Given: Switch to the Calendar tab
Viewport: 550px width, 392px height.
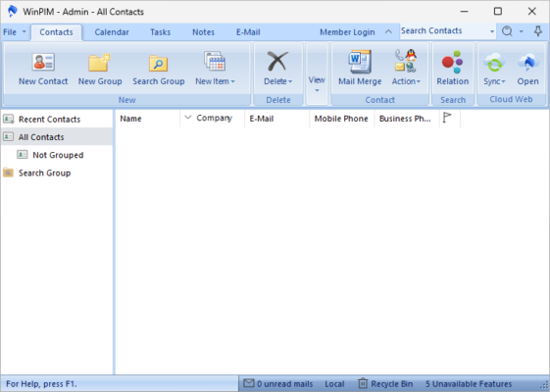Looking at the screenshot, I should 112,32.
